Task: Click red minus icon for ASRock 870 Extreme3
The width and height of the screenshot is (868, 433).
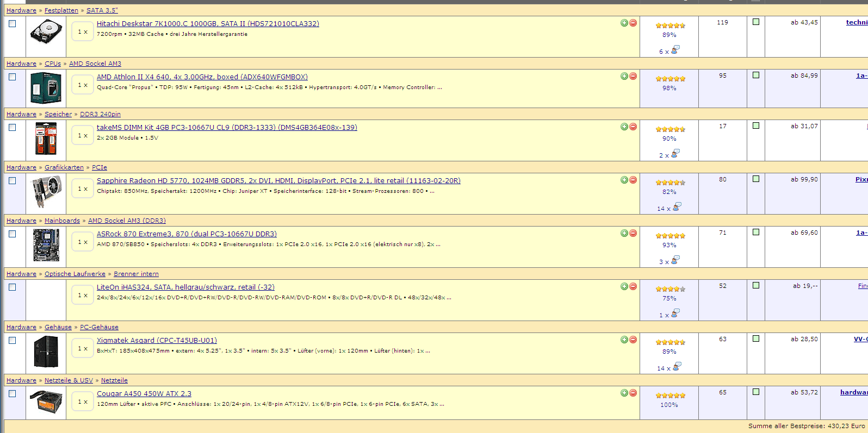Action: 633,233
